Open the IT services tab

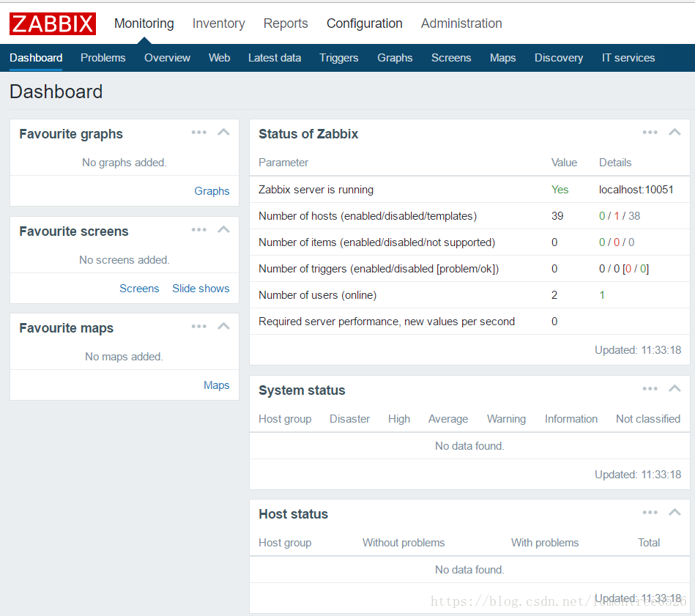tap(628, 58)
